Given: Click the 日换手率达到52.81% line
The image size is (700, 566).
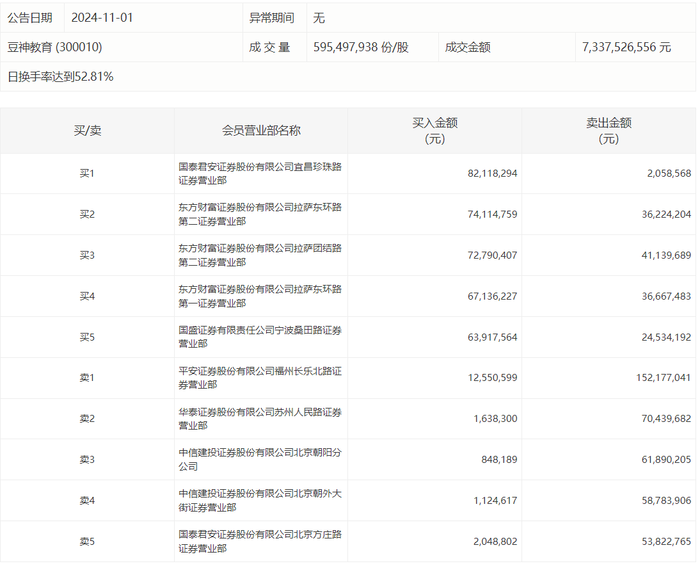Looking at the screenshot, I should pyautogui.click(x=60, y=77).
